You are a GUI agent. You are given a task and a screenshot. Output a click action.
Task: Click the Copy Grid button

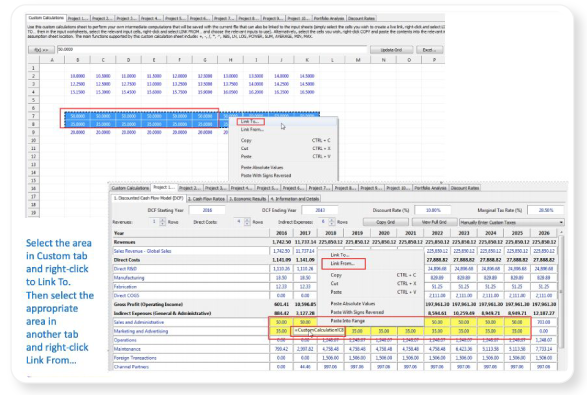386,222
